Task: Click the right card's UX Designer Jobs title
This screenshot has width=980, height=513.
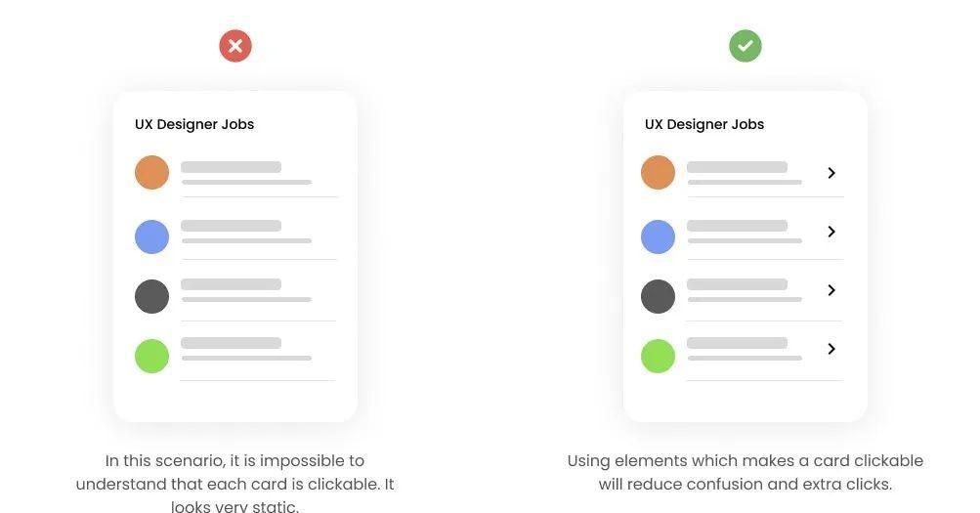Action: click(x=704, y=124)
